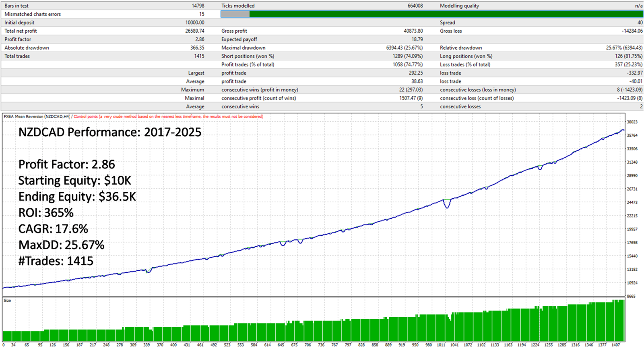Screen dimensions: 644x349
Task: Click the 10924 label on the equity axis
Action: click(632, 283)
